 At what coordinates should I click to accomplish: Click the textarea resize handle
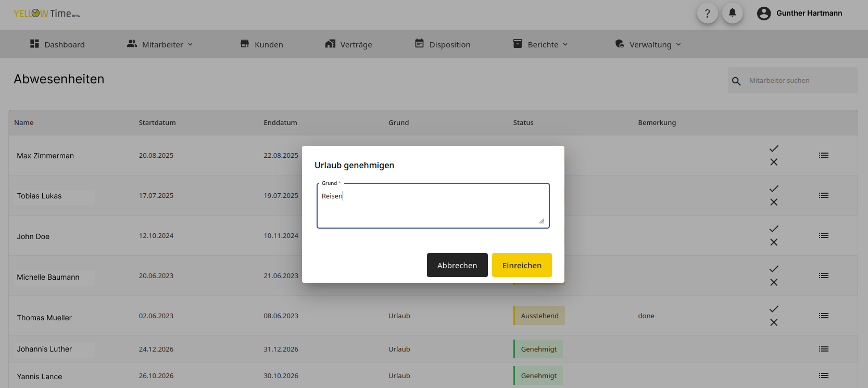point(542,221)
